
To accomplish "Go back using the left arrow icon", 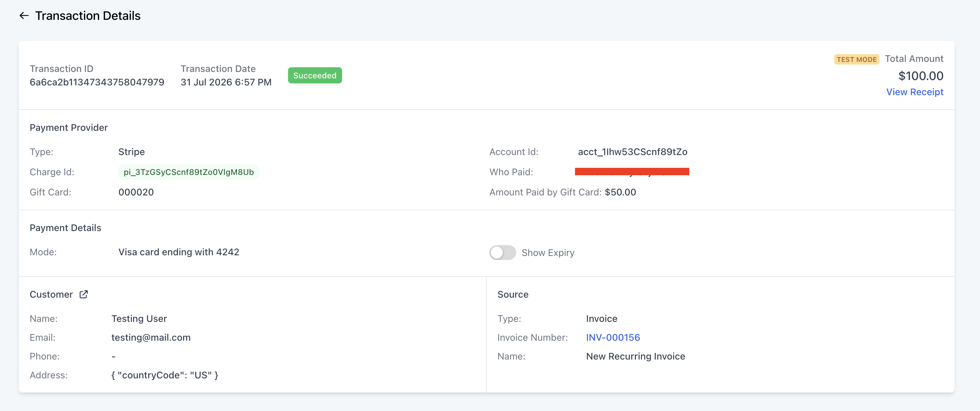I will click(24, 15).
